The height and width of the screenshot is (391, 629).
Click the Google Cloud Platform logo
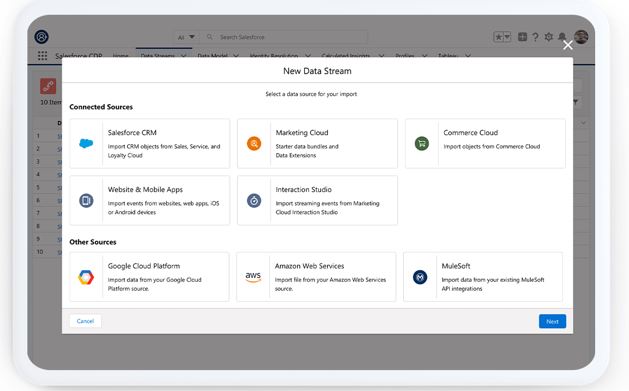click(86, 277)
